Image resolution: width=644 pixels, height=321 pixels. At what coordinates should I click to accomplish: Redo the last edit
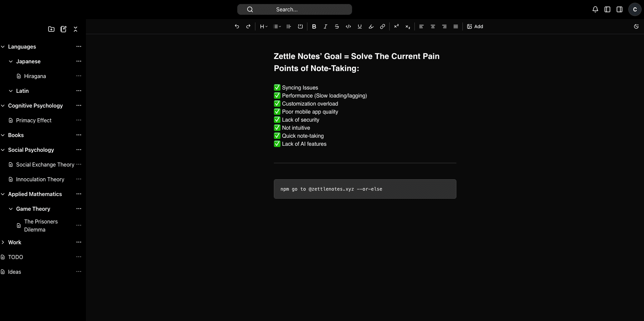(x=248, y=26)
